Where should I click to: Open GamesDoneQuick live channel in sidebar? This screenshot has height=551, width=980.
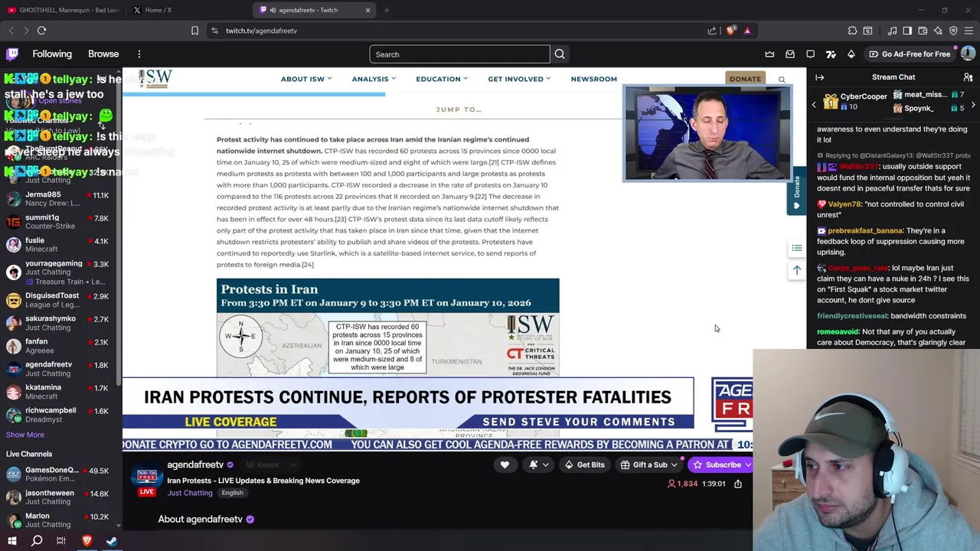pyautogui.click(x=60, y=474)
